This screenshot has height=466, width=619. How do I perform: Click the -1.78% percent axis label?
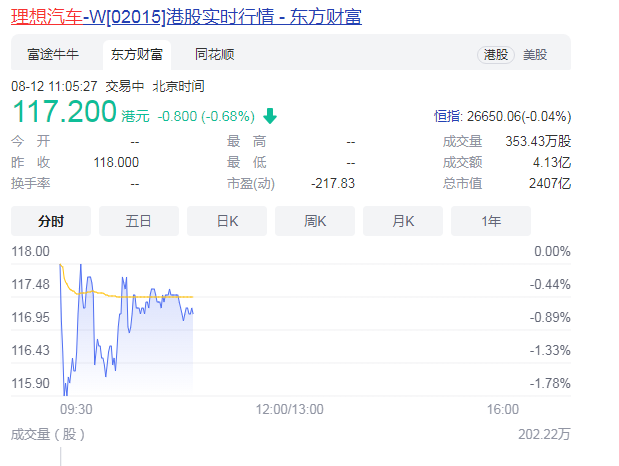(x=550, y=383)
